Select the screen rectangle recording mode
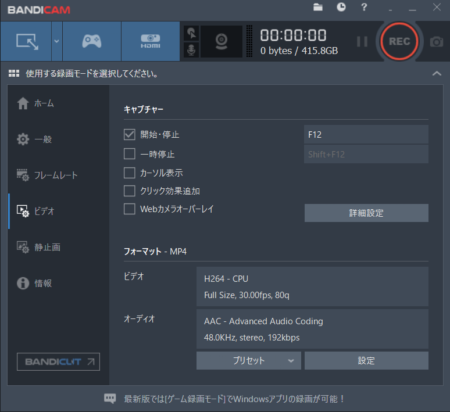This screenshot has height=412, width=450. [26, 41]
